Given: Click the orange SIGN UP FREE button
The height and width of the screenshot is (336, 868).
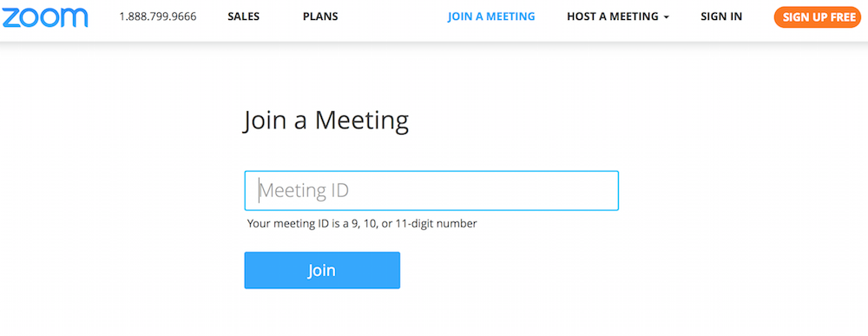Looking at the screenshot, I should [817, 17].
